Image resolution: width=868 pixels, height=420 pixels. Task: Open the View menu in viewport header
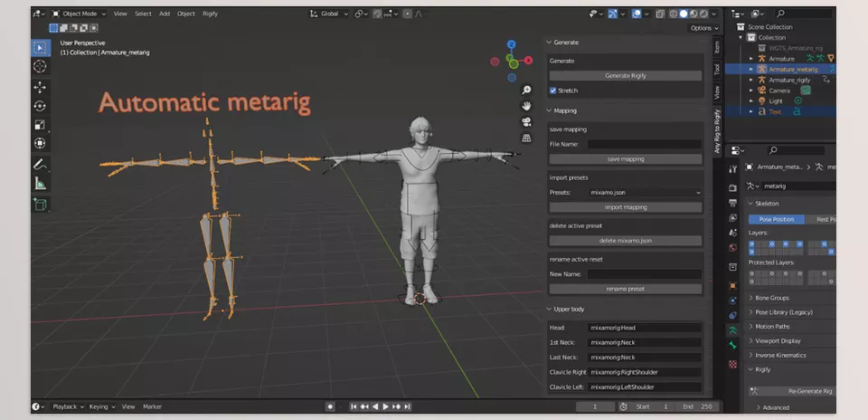(120, 14)
